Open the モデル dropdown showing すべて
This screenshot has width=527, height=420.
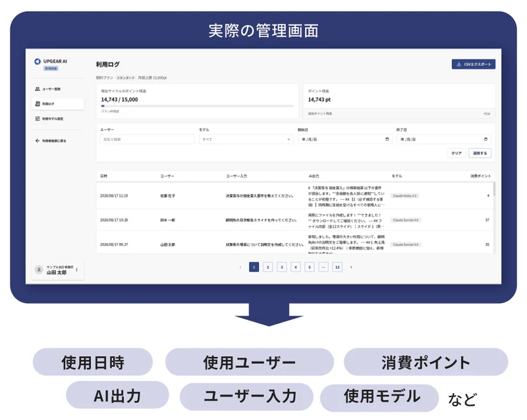coord(246,139)
